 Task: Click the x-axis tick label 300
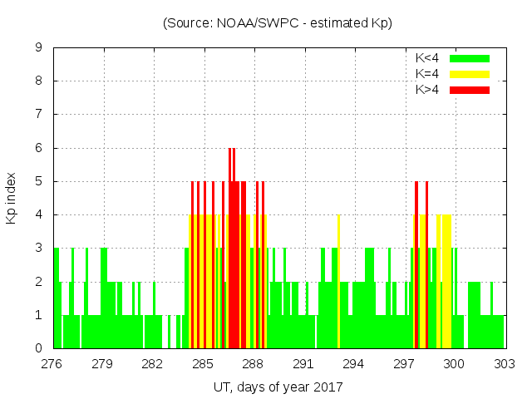[x=454, y=364]
